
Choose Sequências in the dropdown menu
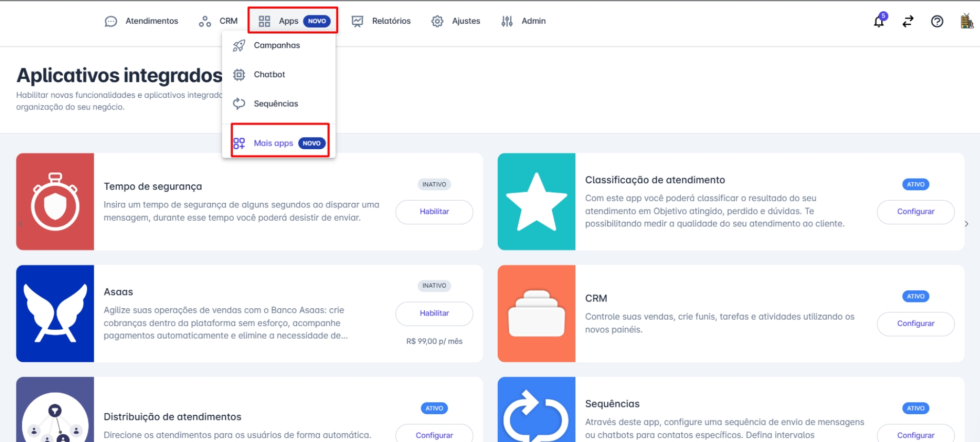point(276,104)
